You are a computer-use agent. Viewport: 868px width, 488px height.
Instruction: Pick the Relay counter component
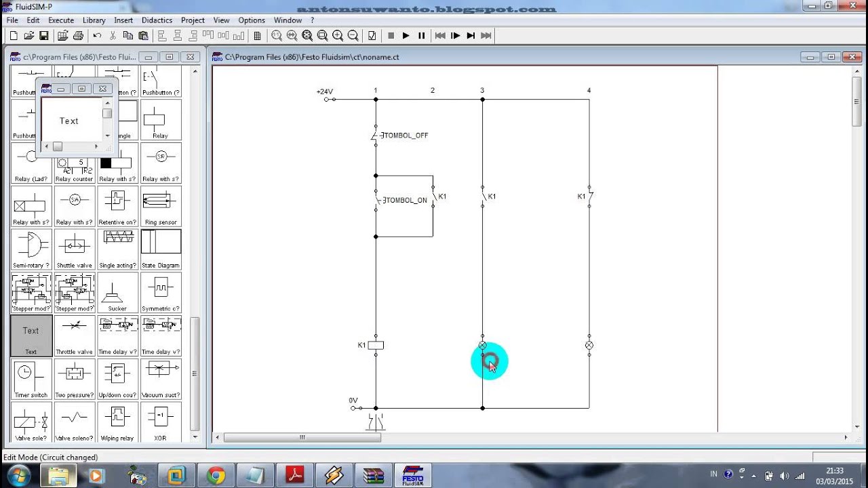74,163
